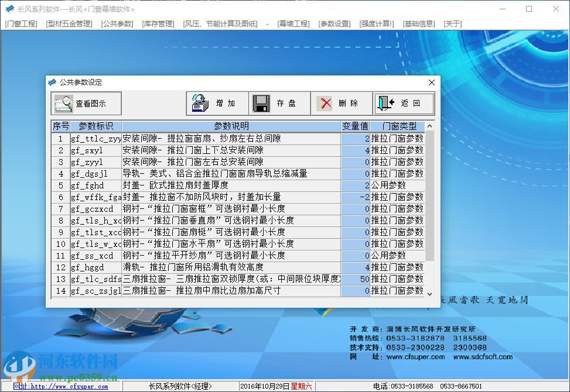Open the [关于] menu

pyautogui.click(x=452, y=23)
